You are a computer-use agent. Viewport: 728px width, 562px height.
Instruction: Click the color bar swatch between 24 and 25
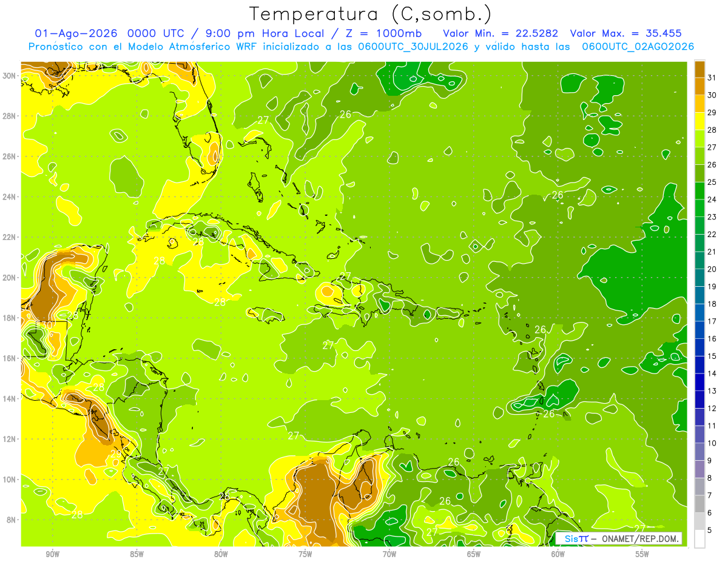pyautogui.click(x=699, y=190)
